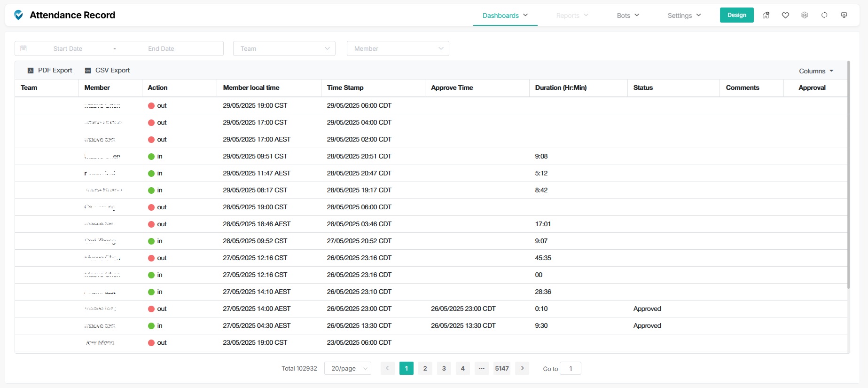868x388 pixels.
Task: Click the Attendance Record logo icon
Action: [x=18, y=15]
